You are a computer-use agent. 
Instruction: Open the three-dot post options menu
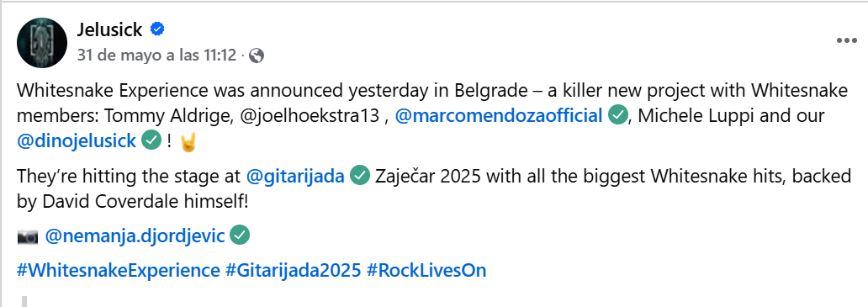click(x=846, y=40)
